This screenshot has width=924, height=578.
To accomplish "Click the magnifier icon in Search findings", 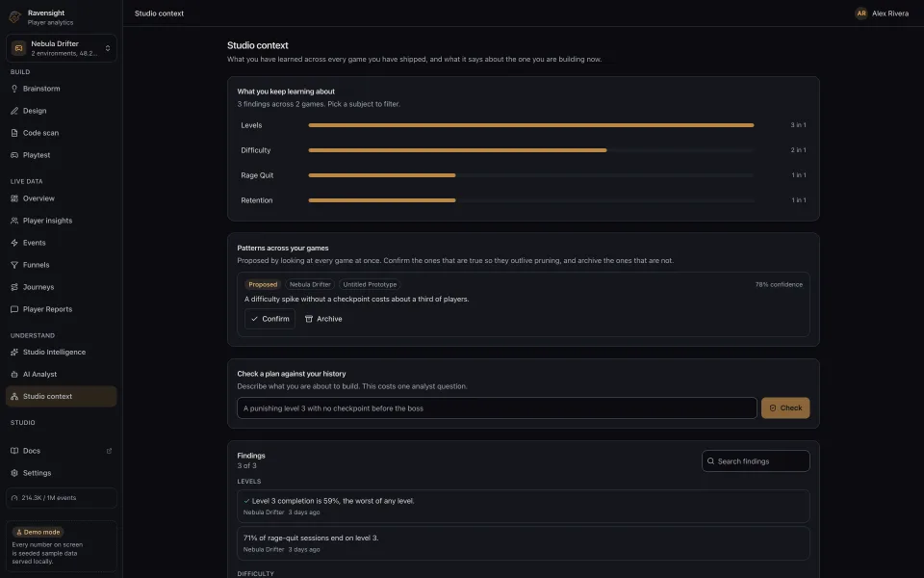I will point(710,461).
